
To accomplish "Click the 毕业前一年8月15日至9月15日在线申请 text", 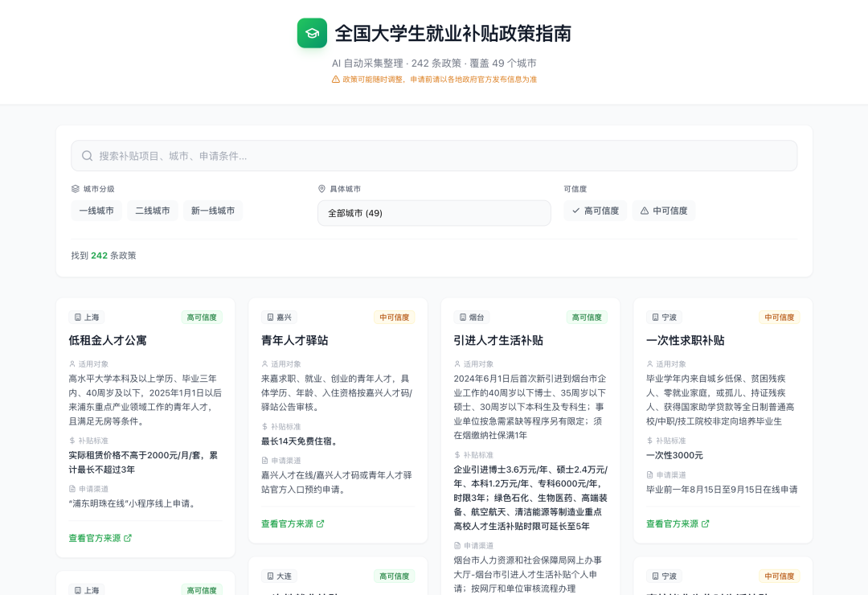I will point(722,489).
